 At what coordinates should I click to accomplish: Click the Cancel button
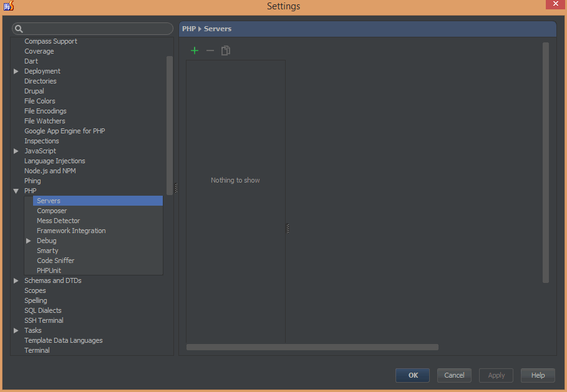(454, 375)
